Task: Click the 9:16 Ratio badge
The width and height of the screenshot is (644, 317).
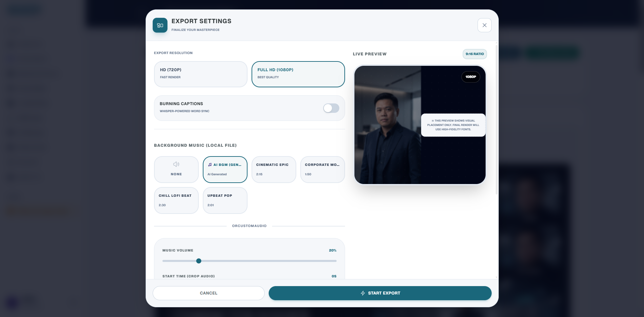Action: (x=475, y=54)
